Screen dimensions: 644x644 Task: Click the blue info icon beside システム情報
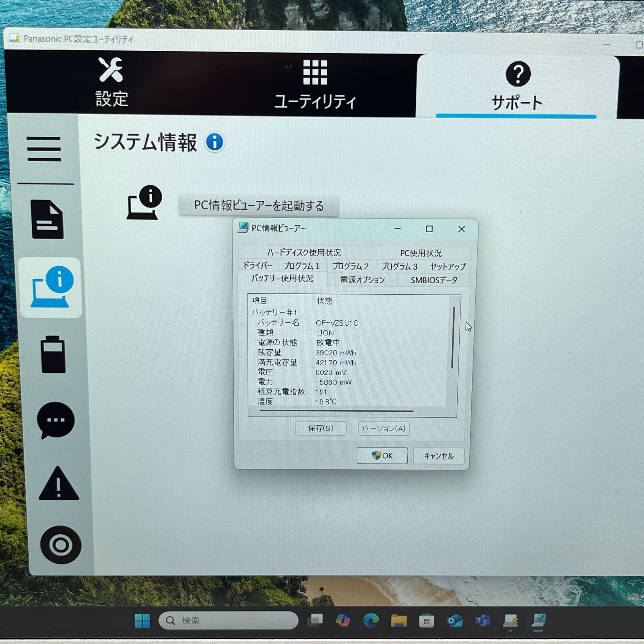[x=215, y=142]
